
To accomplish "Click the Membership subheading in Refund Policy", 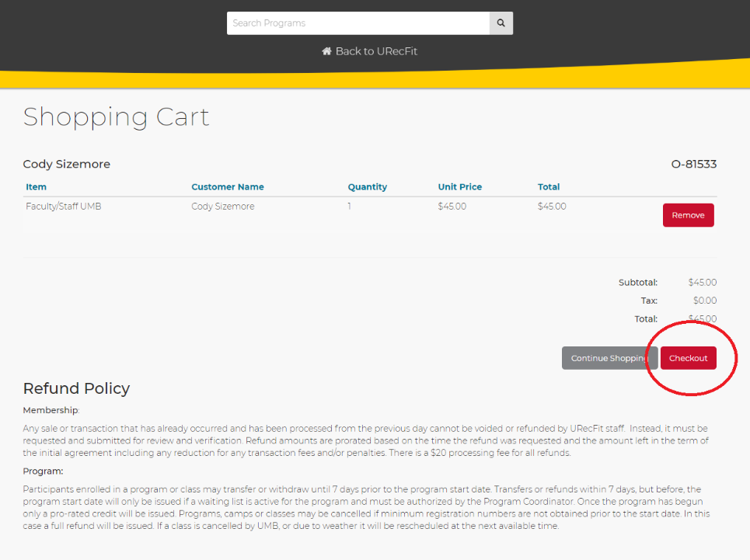I will coord(51,410).
